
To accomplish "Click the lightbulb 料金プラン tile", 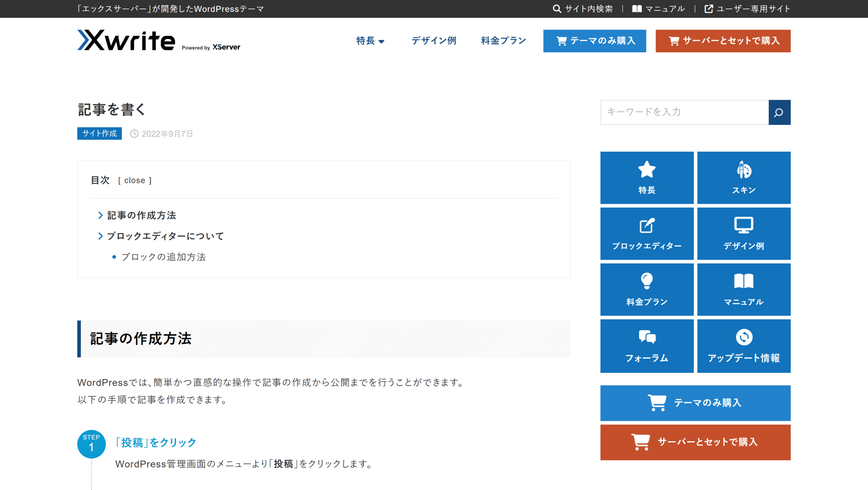I will point(647,289).
